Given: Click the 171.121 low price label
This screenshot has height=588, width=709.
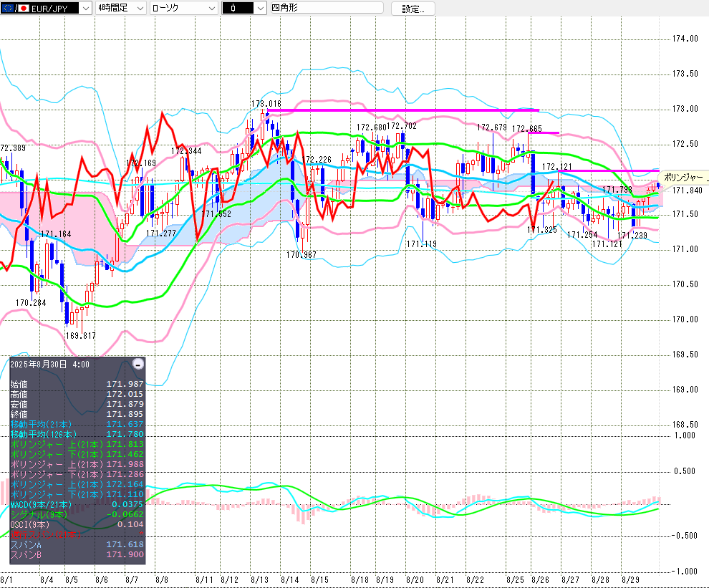Looking at the screenshot, I should click(607, 244).
